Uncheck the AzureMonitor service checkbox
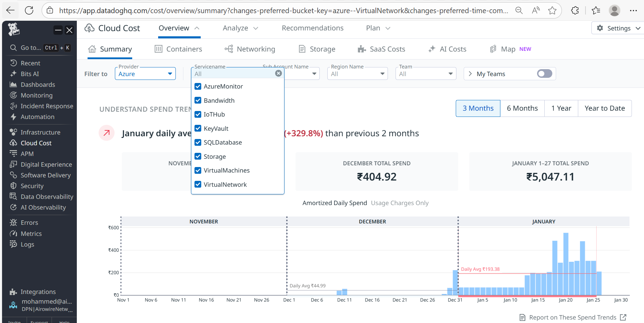Screen dimensions: 644x323 point(198,86)
